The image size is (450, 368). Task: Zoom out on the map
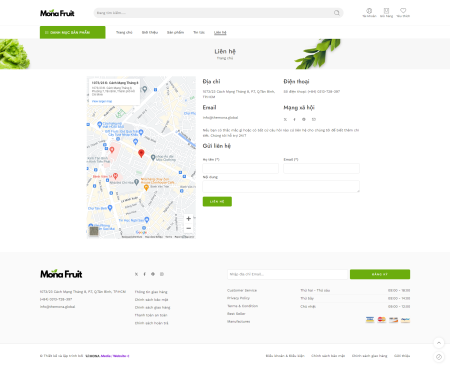[188, 228]
